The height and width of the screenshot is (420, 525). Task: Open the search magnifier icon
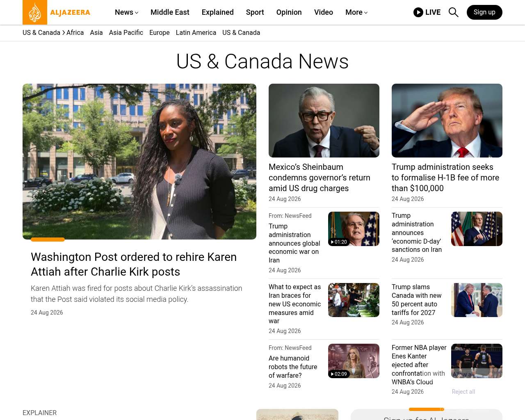tap(453, 12)
